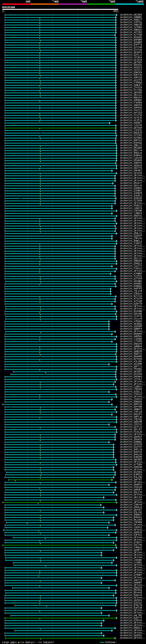Viewport: 146px width, 644px height.
Task: Click the UniRef100_Q59LS1 label
Action: click(x=131, y=233)
